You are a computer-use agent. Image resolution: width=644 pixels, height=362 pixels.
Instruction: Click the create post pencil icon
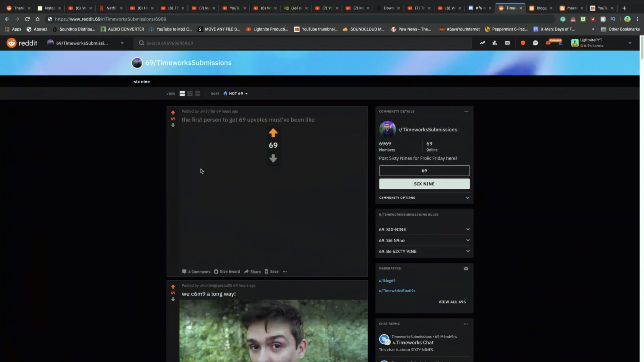point(560,43)
